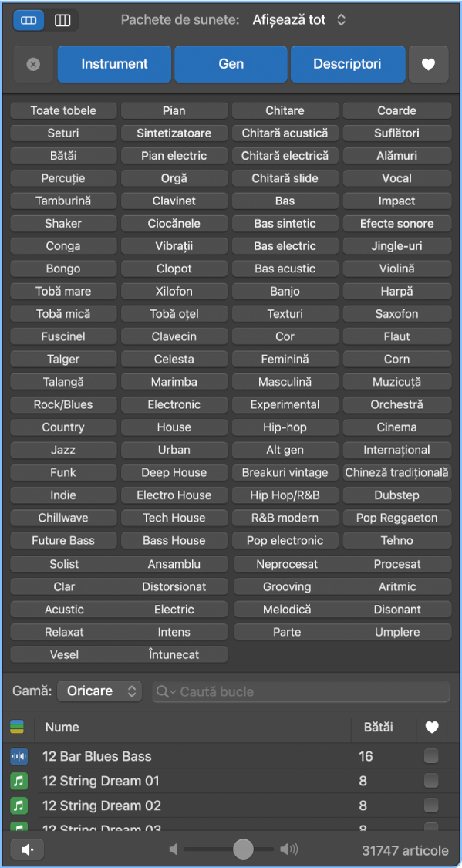The width and height of the screenshot is (462, 868).
Task: Mark 12 Bar Blues Bass as favorite
Action: (431, 756)
